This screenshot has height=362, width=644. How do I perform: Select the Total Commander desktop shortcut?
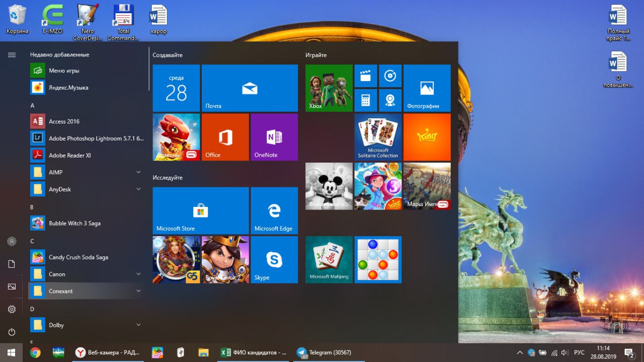(x=123, y=22)
